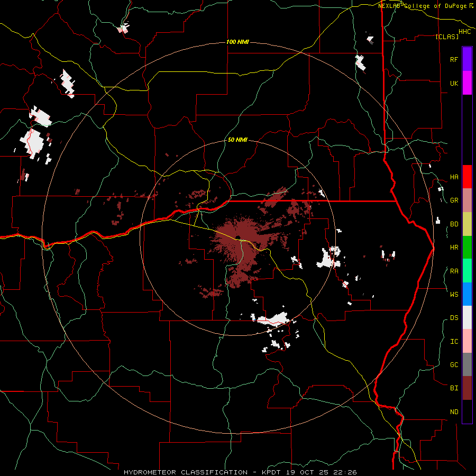The height and width of the screenshot is (476, 476).
Task: Pick the green HR legend swatch
Action: [x=467, y=248]
